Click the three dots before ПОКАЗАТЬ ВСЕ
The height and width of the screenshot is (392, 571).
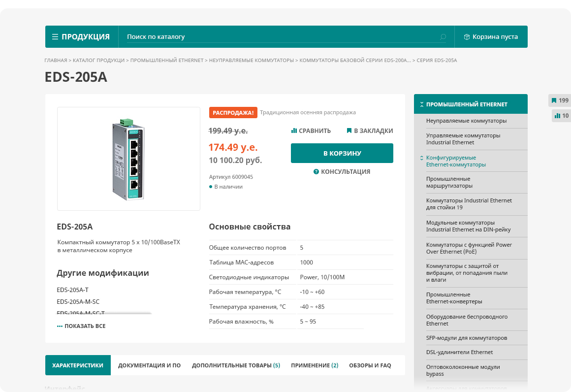60,326
